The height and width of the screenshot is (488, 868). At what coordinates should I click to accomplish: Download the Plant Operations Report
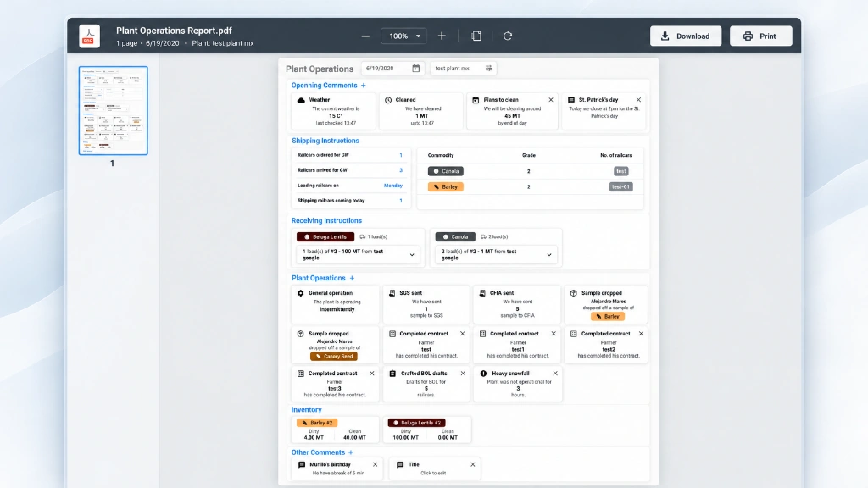click(685, 36)
